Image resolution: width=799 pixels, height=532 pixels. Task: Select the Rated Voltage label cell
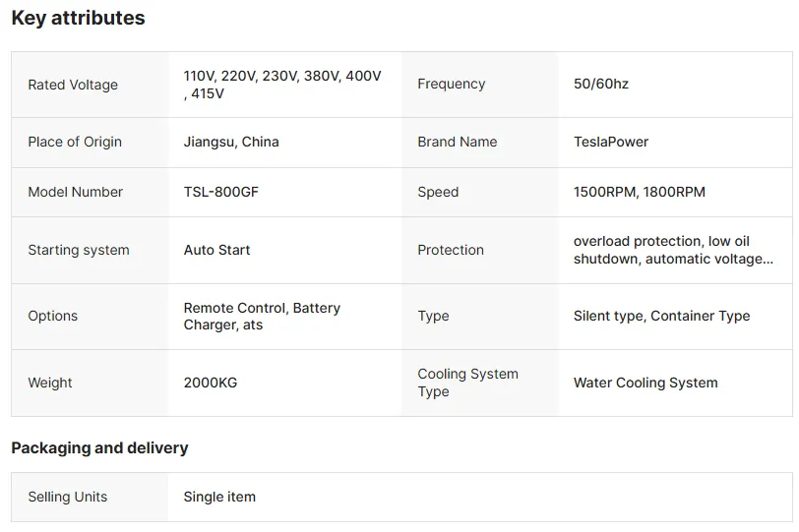point(90,85)
